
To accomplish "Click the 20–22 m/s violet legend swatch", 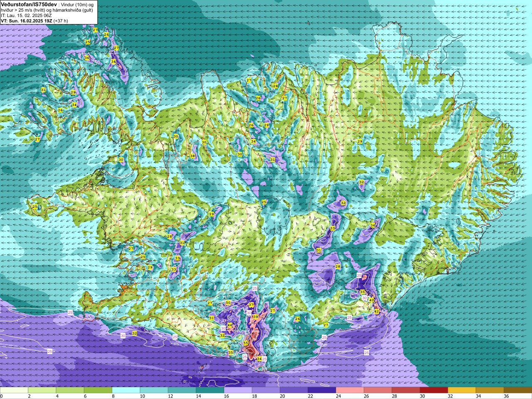I will coord(294,390).
